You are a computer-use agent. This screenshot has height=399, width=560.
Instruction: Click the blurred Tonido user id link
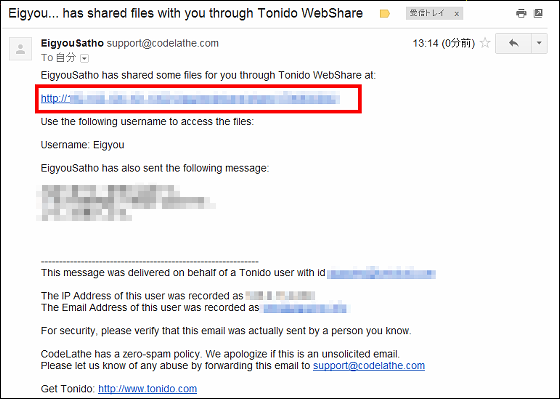click(x=381, y=273)
